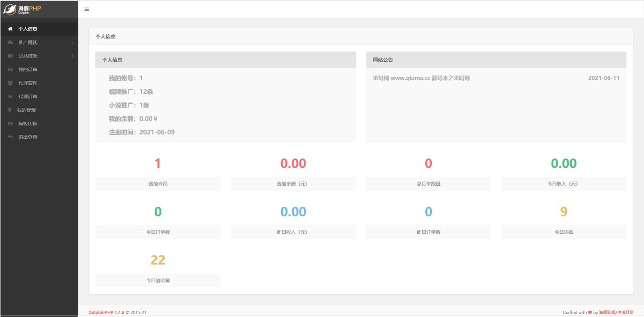The width and height of the screenshot is (644, 317).
Task: Open the 我的订单 menu item
Action: (x=28, y=70)
